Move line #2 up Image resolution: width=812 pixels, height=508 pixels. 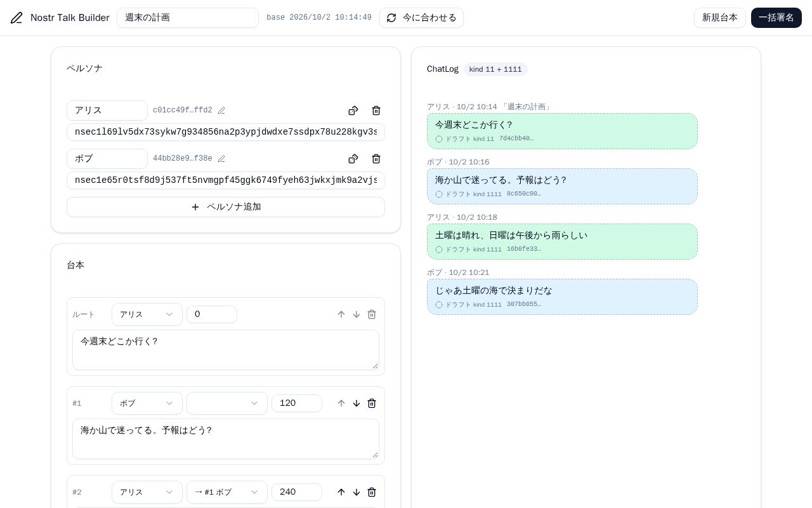tap(341, 492)
